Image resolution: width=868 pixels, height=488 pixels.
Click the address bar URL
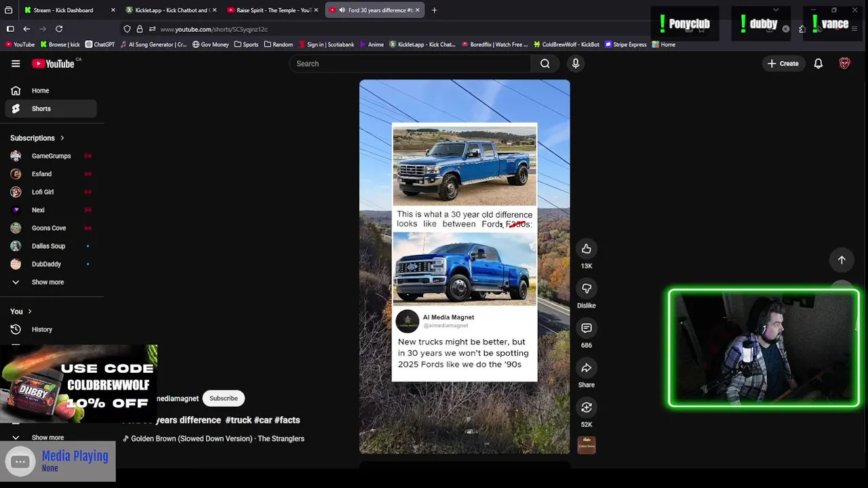pos(214,29)
